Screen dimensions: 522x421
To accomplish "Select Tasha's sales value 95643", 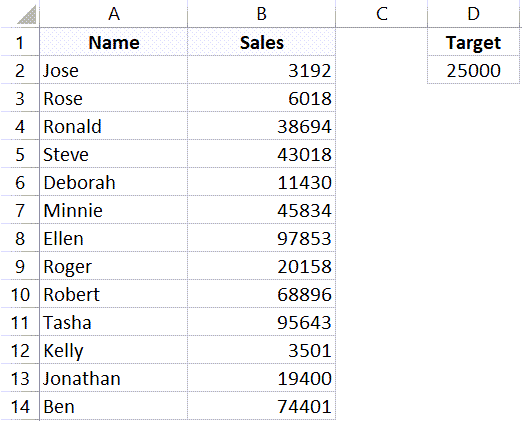I will 262,322.
